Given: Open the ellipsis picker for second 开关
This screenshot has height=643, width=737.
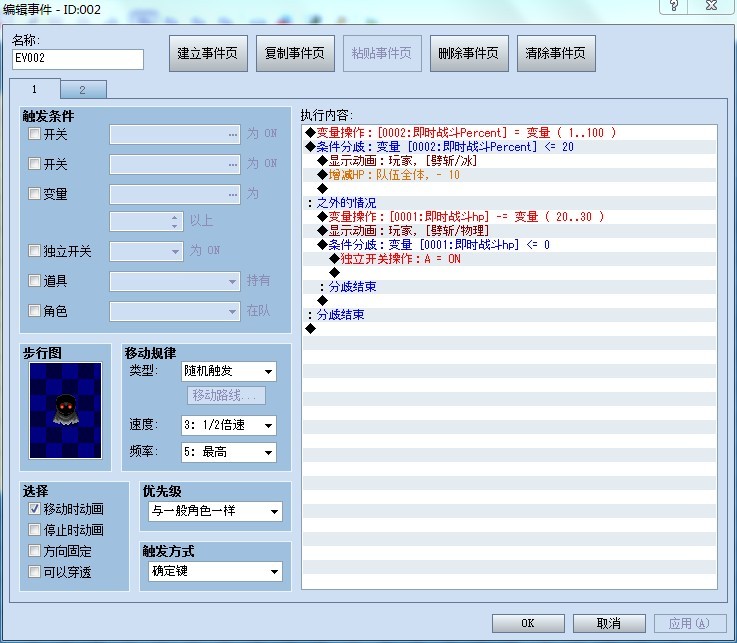Looking at the screenshot, I should tap(233, 165).
